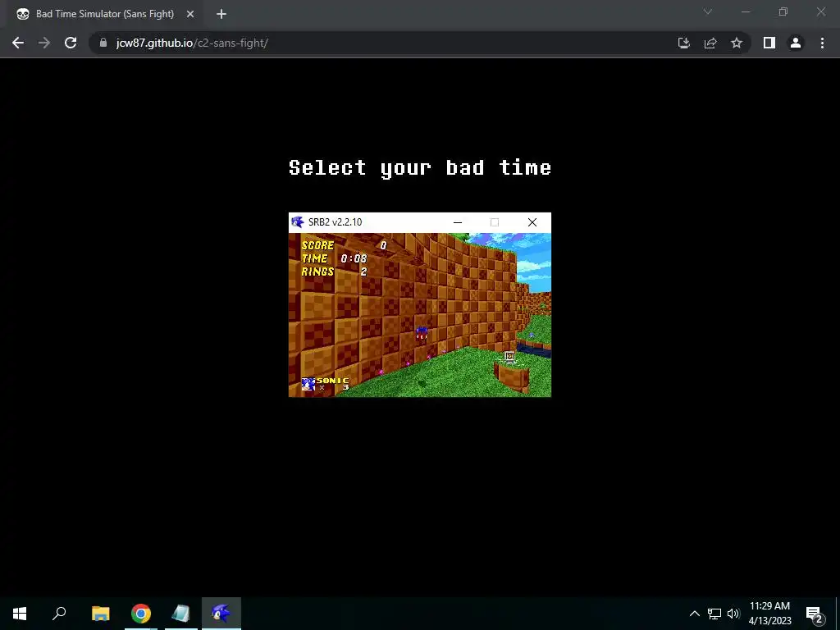The width and height of the screenshot is (840, 630).
Task: Open the notepad-like app in the taskbar
Action: [181, 614]
